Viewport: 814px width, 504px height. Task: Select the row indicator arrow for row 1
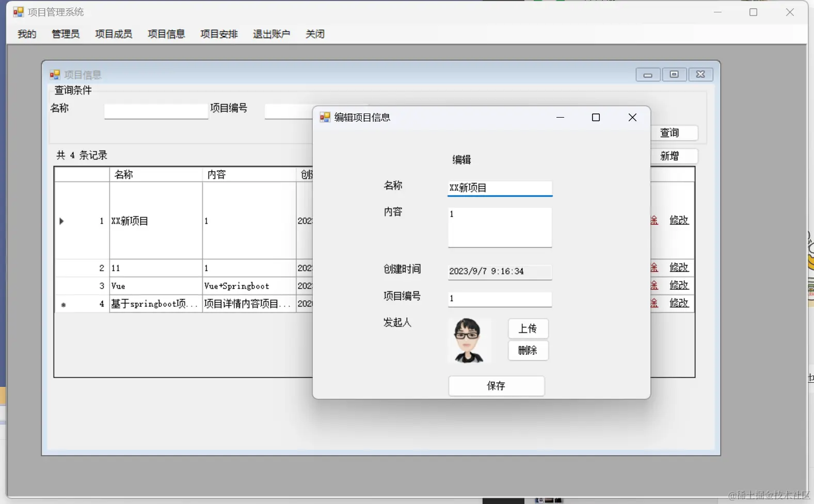click(61, 221)
